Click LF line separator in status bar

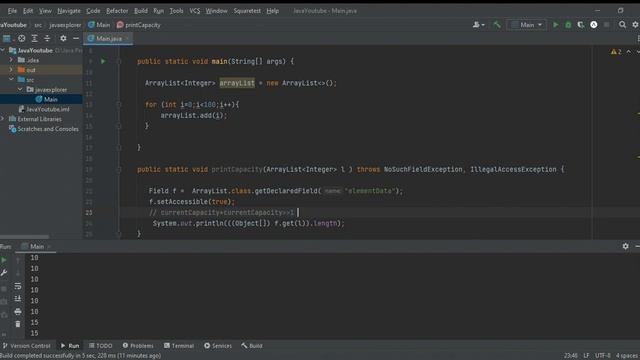[x=586, y=356]
